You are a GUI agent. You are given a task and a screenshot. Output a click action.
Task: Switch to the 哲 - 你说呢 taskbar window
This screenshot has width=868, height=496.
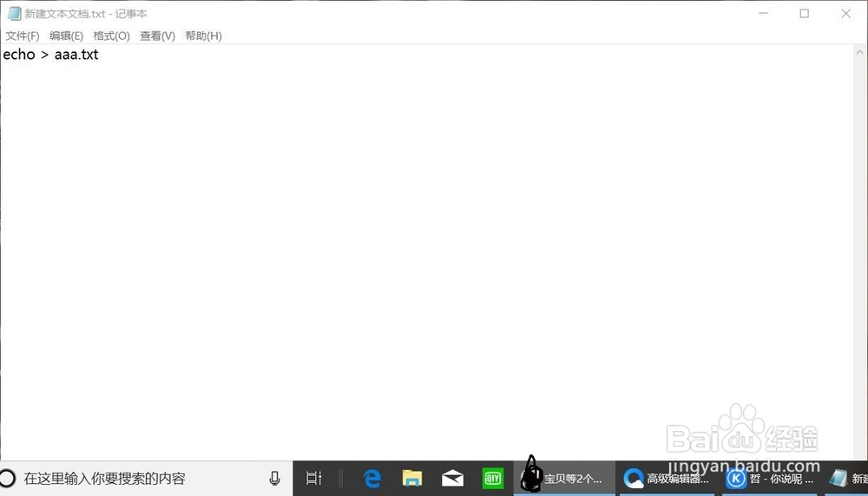[x=771, y=479]
